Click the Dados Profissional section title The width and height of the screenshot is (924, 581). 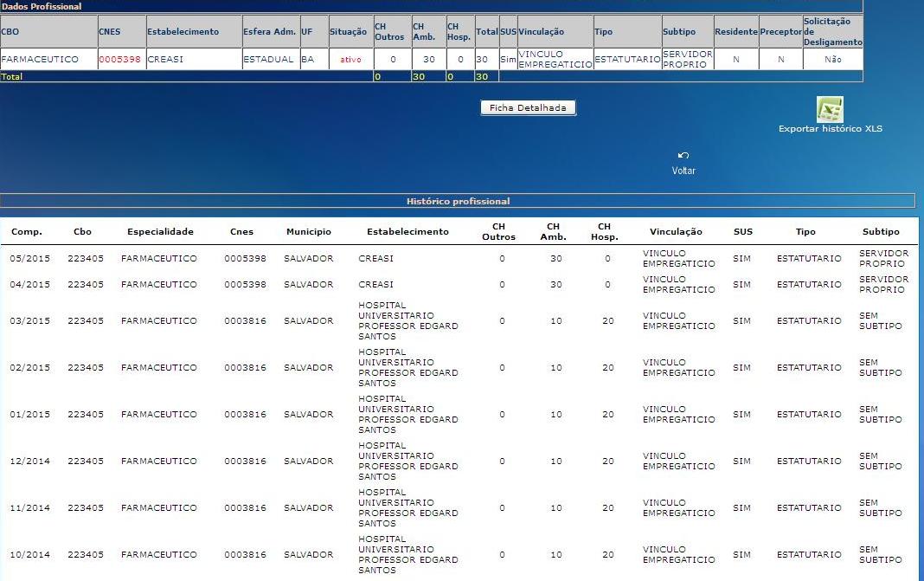point(42,7)
